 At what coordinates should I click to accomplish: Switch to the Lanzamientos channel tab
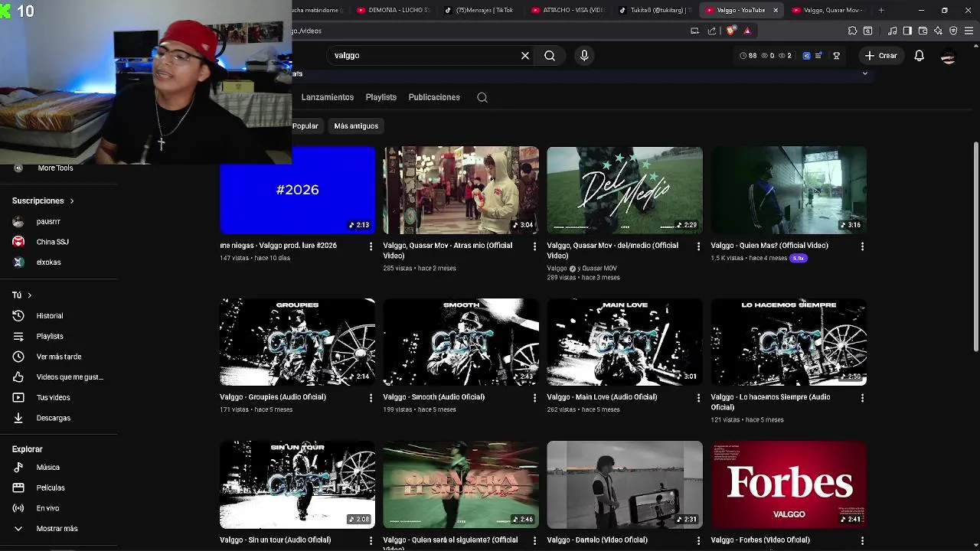(x=328, y=97)
